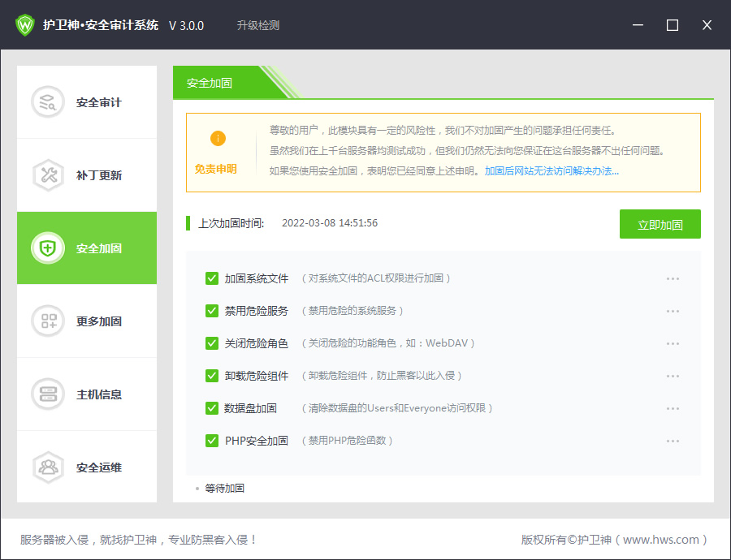Toggle the 禁用危险服务 checkbox
The height and width of the screenshot is (560, 731).
pos(212,311)
